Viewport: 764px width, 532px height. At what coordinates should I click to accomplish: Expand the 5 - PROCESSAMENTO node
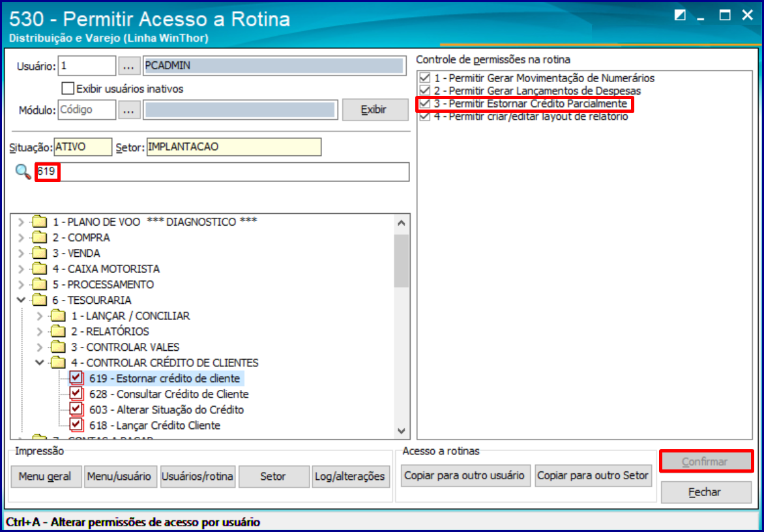[21, 284]
